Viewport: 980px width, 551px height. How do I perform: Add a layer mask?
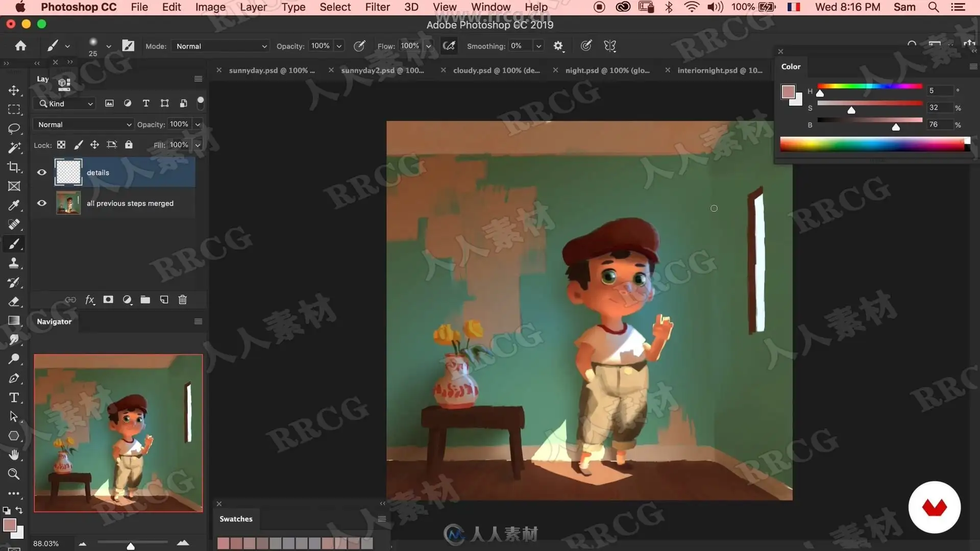pos(108,300)
